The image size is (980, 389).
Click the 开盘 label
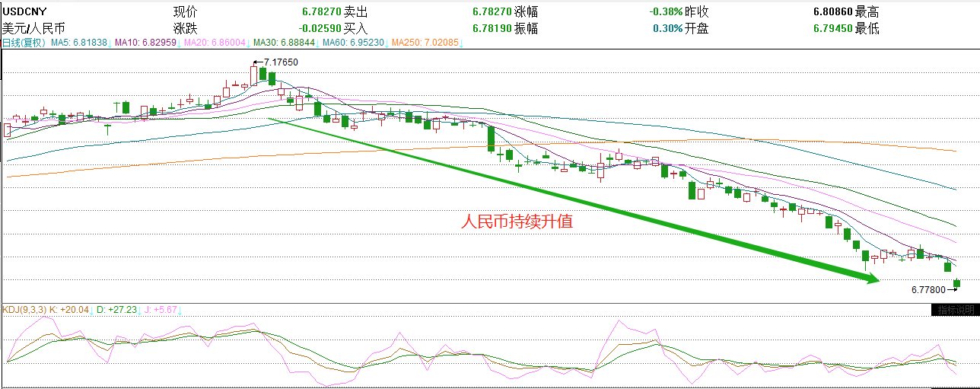pos(696,29)
